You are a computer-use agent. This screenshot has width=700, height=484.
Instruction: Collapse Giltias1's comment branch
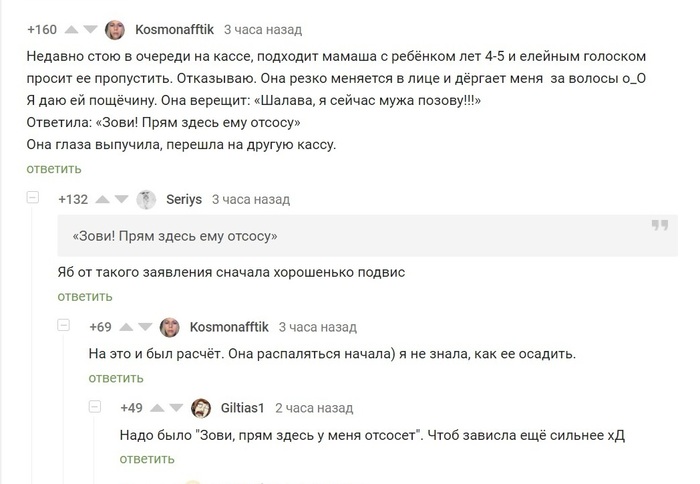[x=95, y=407]
